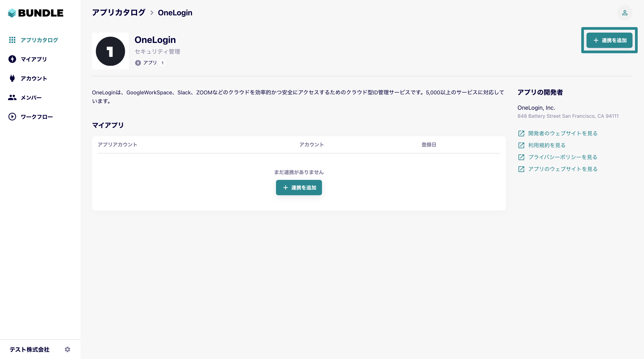Open メンバー in the sidebar
The image size is (644, 359).
pos(25,98)
